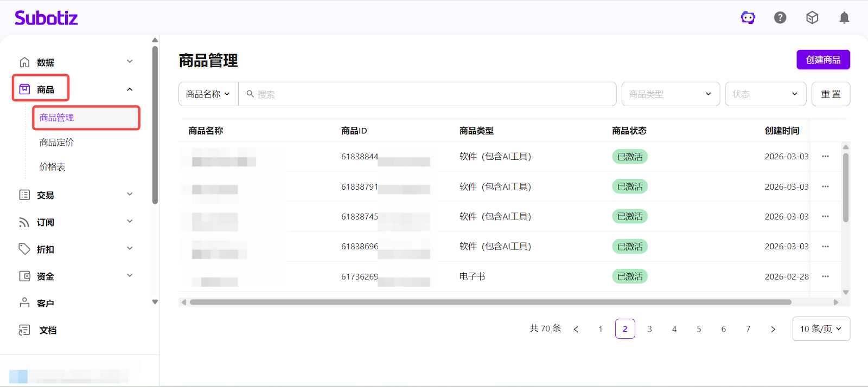Click the 重置 button
Image resolution: width=868 pixels, height=387 pixels.
coord(831,94)
